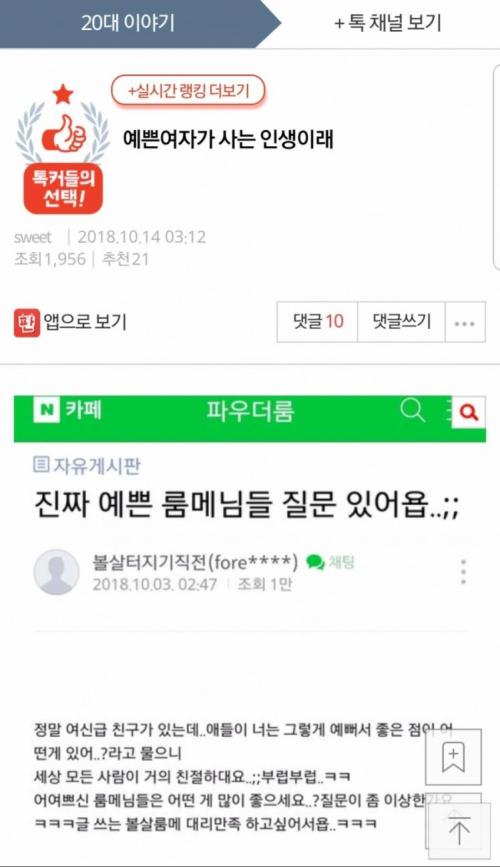Open post title 예쁜여자가 사는 인생이래
Image resolution: width=500 pixels, height=867 pixels.
coord(228,139)
